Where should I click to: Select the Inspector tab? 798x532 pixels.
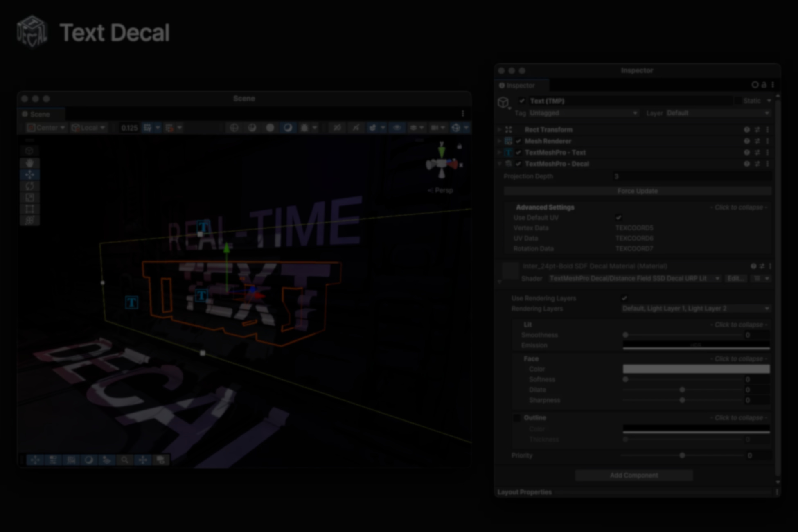(x=520, y=86)
